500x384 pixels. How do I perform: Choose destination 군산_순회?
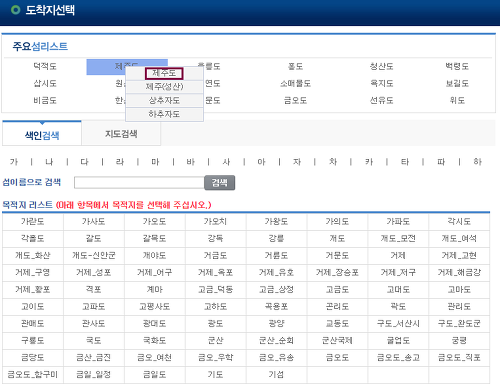[276, 341]
